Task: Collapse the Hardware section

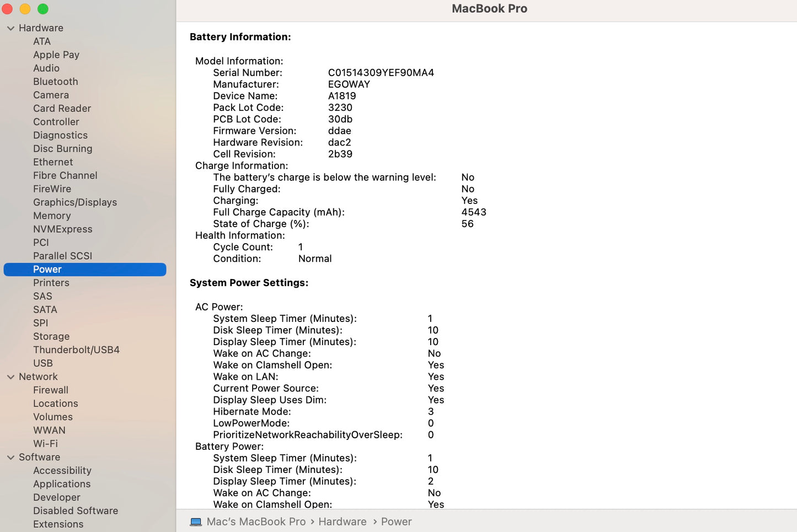Action: pyautogui.click(x=10, y=28)
